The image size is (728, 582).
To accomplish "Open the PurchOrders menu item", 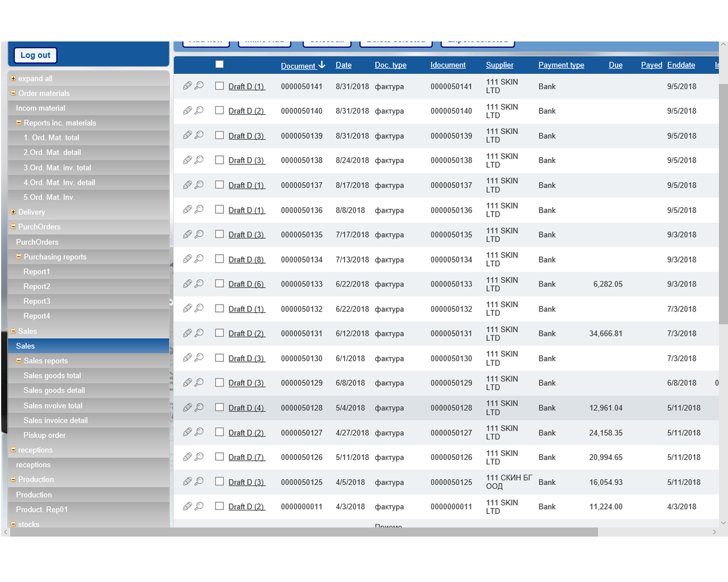I will pyautogui.click(x=37, y=242).
